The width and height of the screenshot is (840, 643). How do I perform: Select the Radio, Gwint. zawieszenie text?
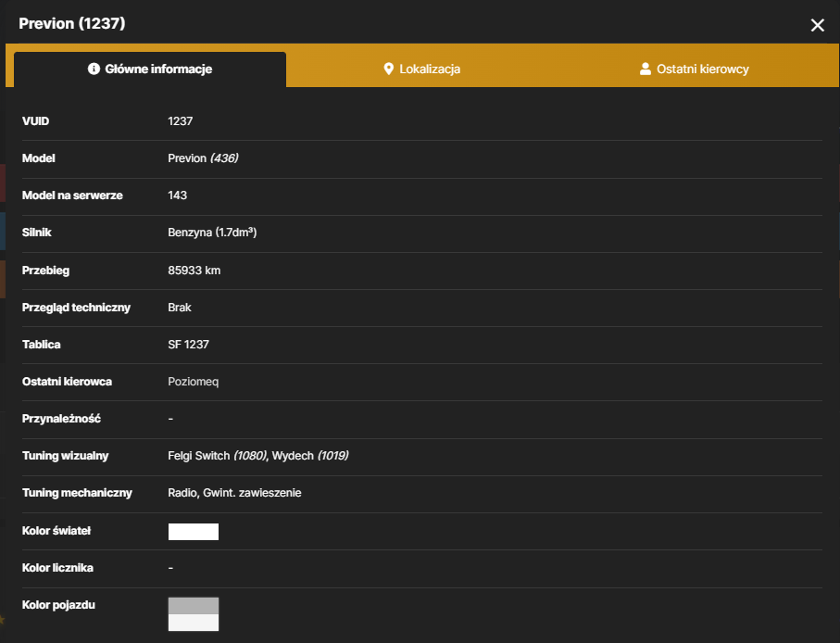234,492
